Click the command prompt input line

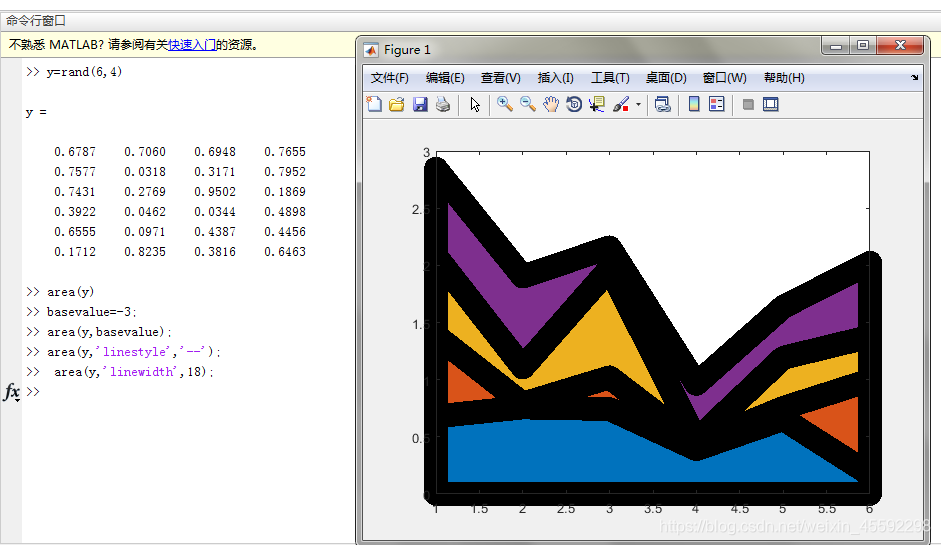coord(150,391)
